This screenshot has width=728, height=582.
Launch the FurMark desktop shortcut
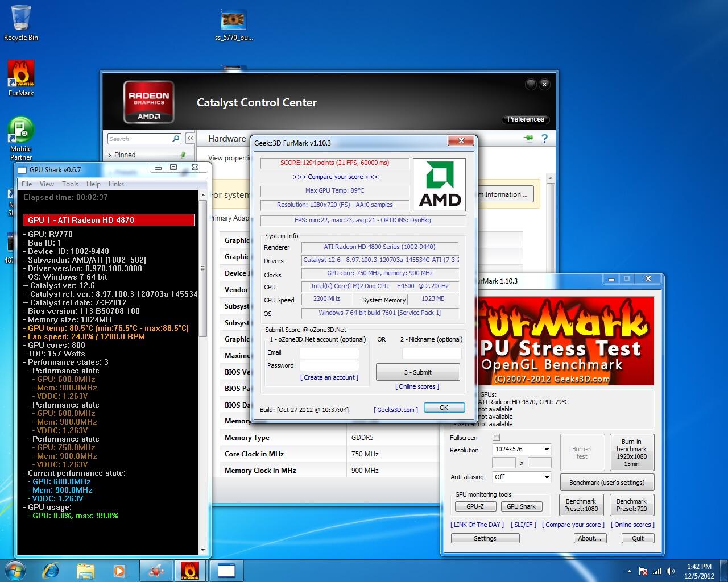21,78
